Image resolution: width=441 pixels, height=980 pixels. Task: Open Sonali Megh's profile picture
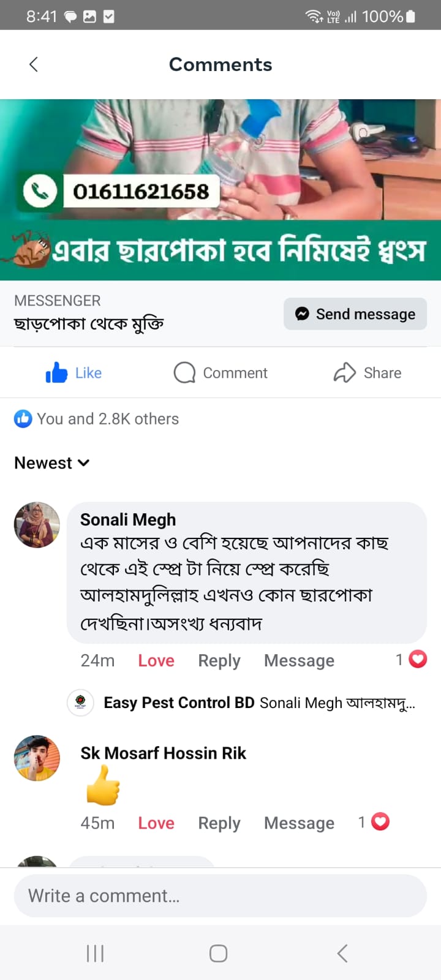click(37, 525)
